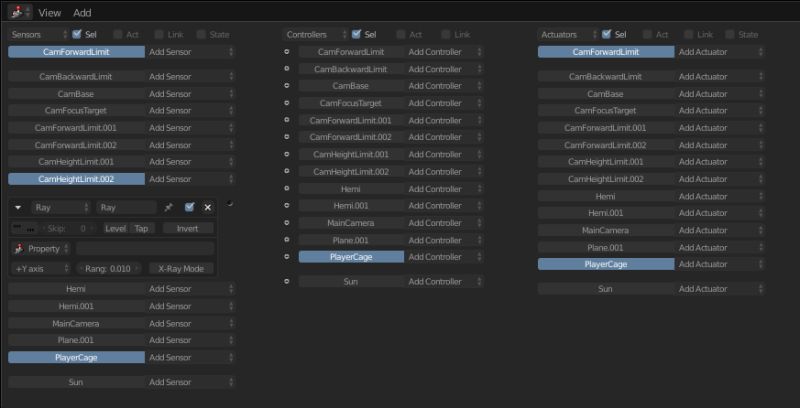Click link socket beside CamHeightLimit.002 controller
Screen dimensions: 800x408
286,171
